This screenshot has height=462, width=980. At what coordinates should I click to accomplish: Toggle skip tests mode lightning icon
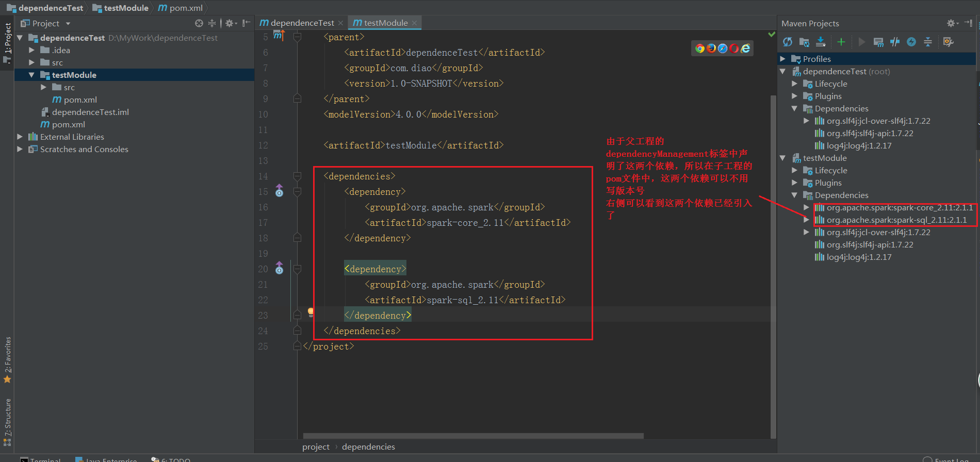point(911,42)
